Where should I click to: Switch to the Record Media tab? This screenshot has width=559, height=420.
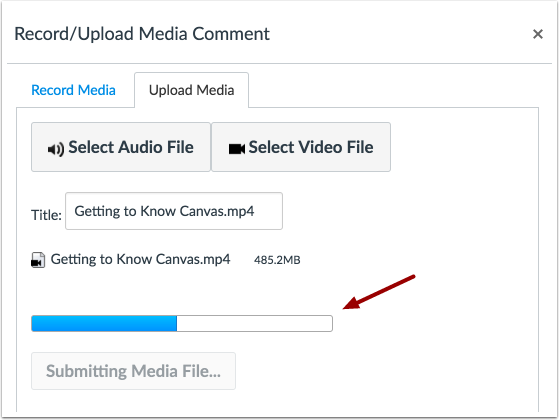tap(73, 90)
